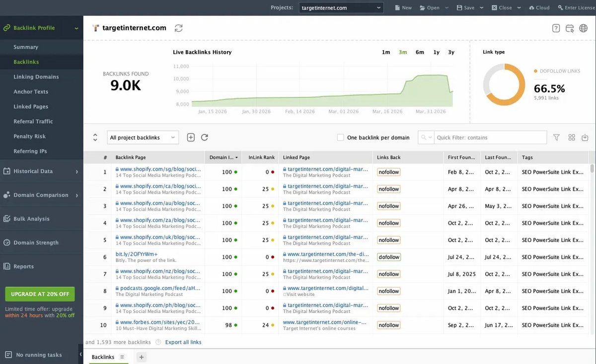Click the dofollow tag in row 6

coord(388,257)
